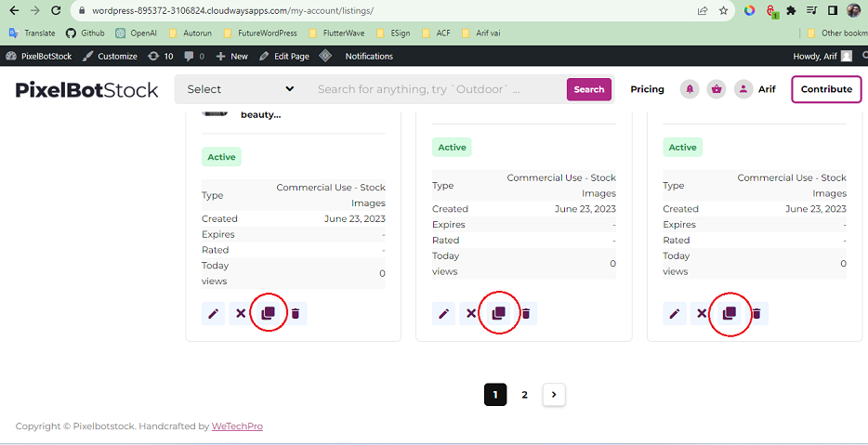Viewport: 868px width, 445px height.
Task: Open the notifications bell in site header
Action: click(x=690, y=89)
